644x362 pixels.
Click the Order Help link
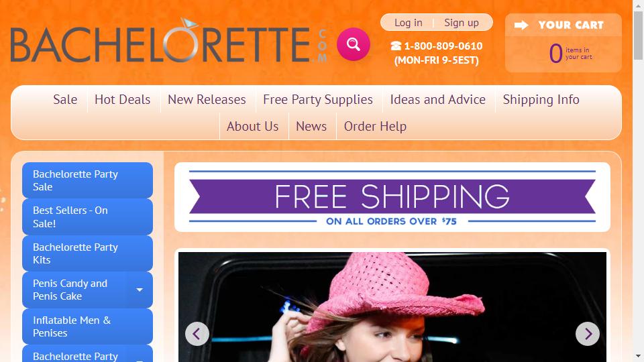coord(375,127)
